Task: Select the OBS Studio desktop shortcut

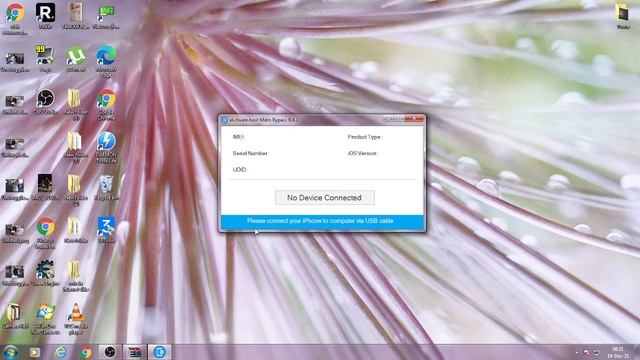Action: [x=45, y=102]
